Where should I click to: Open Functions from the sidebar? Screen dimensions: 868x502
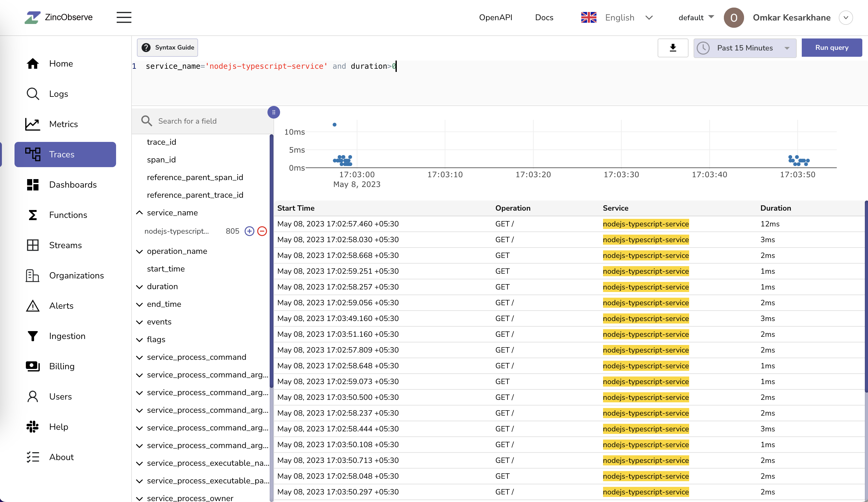coord(68,214)
